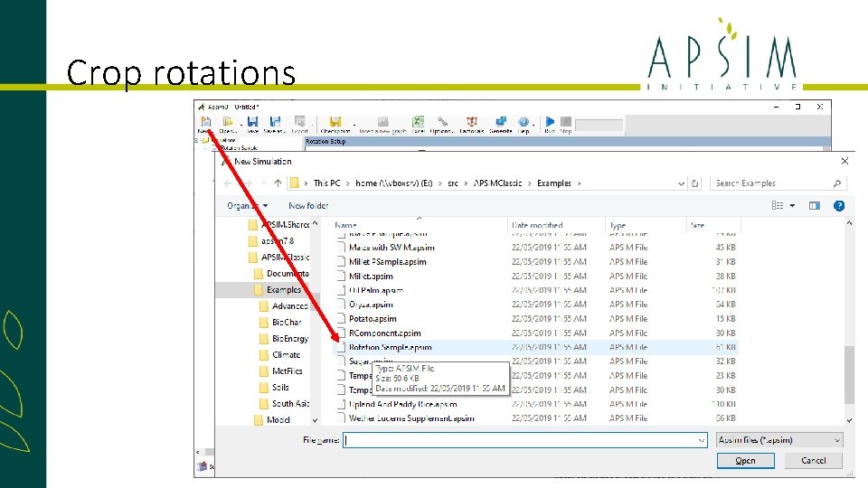
Task: Toggle the preview pane icon
Action: point(815,206)
